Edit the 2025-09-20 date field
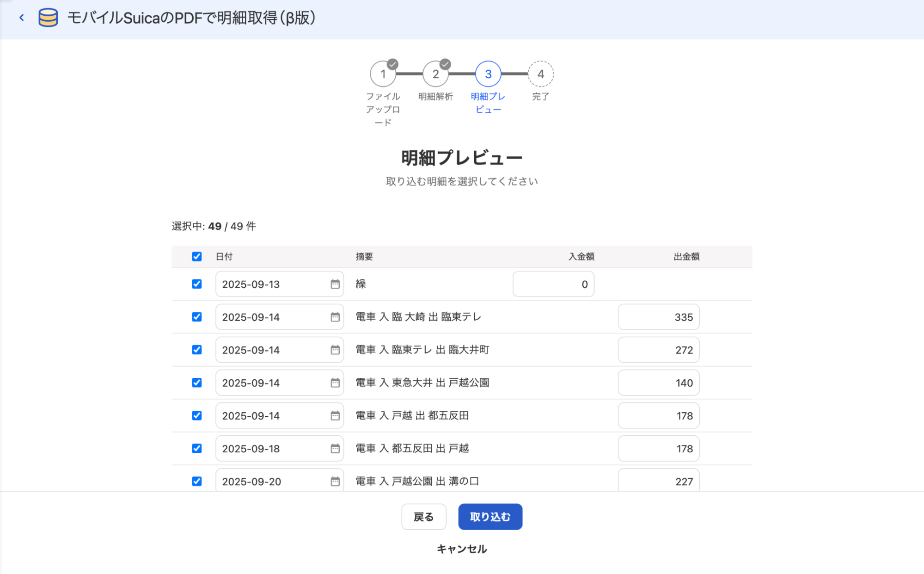Screen dimensions: 924x574 coord(279,481)
